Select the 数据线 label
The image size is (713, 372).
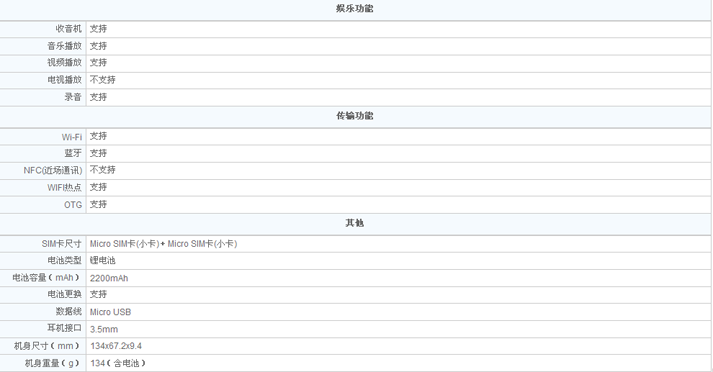pyautogui.click(x=69, y=312)
